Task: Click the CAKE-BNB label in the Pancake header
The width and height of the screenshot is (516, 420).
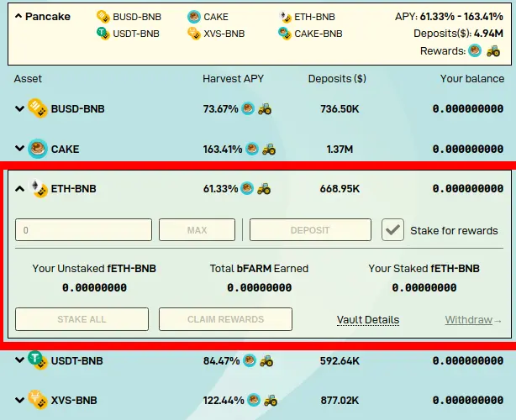Action: [x=319, y=34]
